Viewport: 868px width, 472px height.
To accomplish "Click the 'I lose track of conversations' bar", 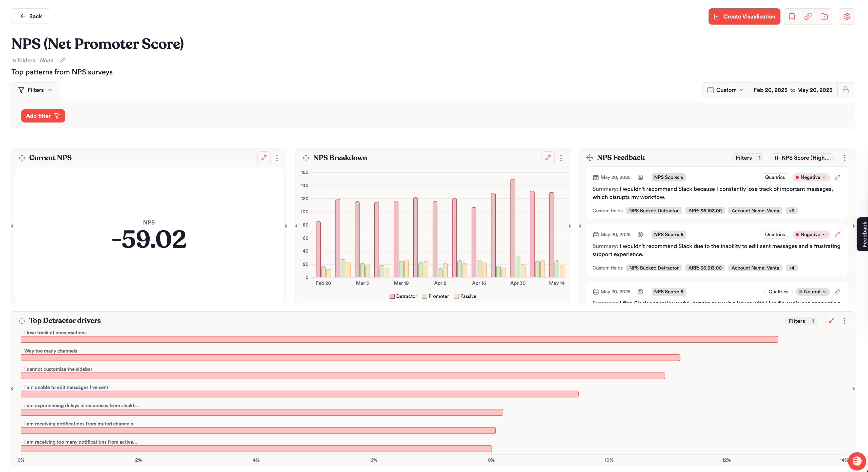I will pyautogui.click(x=400, y=339).
